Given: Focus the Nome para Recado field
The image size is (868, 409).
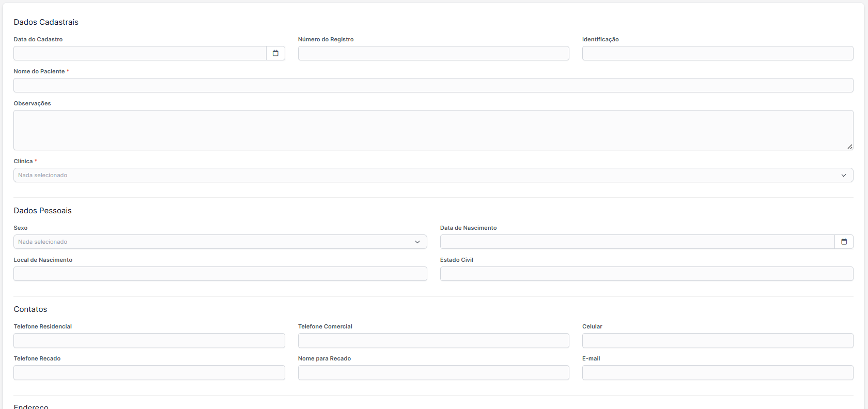Looking at the screenshot, I should pyautogui.click(x=433, y=372).
